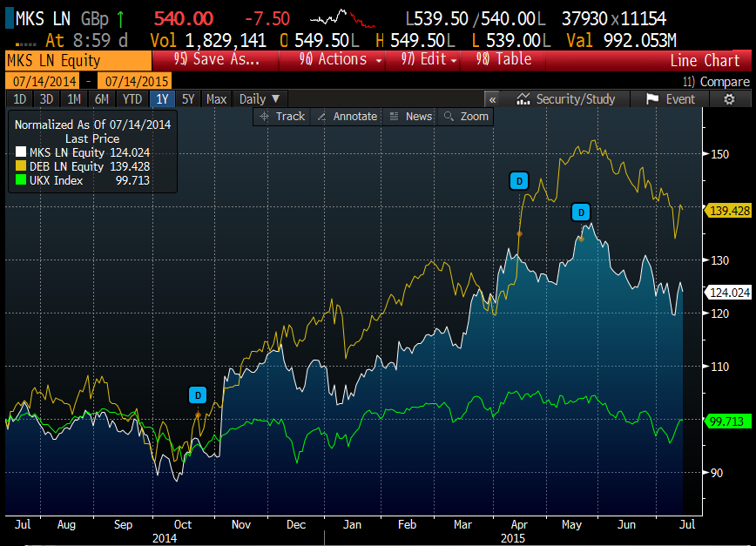
Task: Click the double-arrow collapse icon beside Security/Study
Action: coord(492,99)
